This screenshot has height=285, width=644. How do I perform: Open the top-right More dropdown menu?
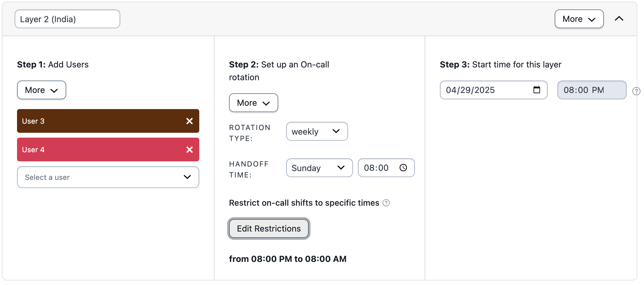(579, 19)
